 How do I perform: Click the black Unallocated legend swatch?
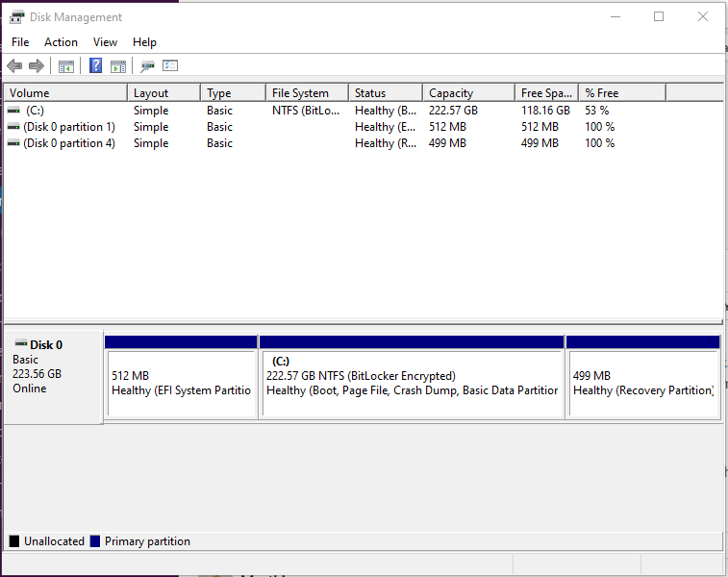[x=14, y=541]
